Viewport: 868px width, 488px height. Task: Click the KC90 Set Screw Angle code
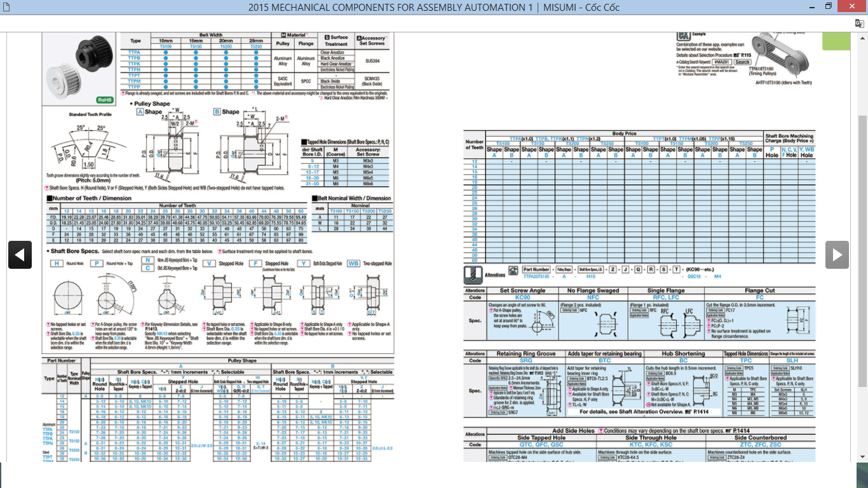click(522, 297)
